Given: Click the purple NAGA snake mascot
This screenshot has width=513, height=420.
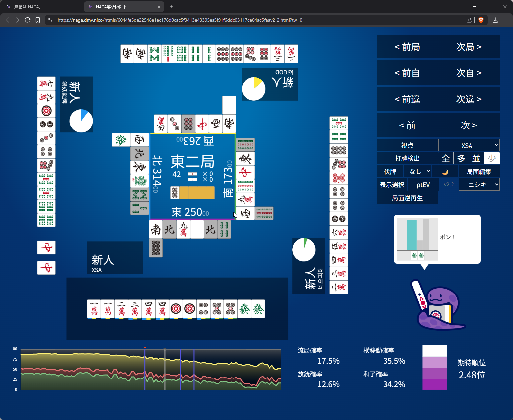Looking at the screenshot, I should 438,307.
